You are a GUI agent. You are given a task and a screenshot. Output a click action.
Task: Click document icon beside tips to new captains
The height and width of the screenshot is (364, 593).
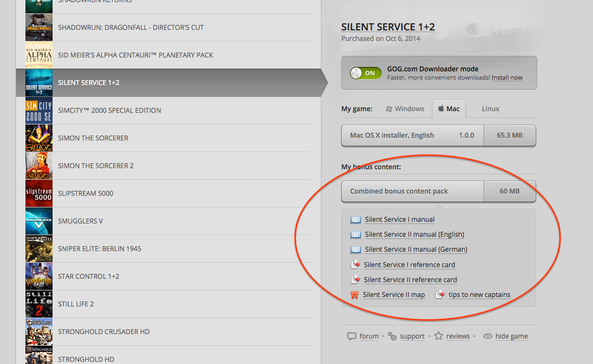click(x=439, y=294)
